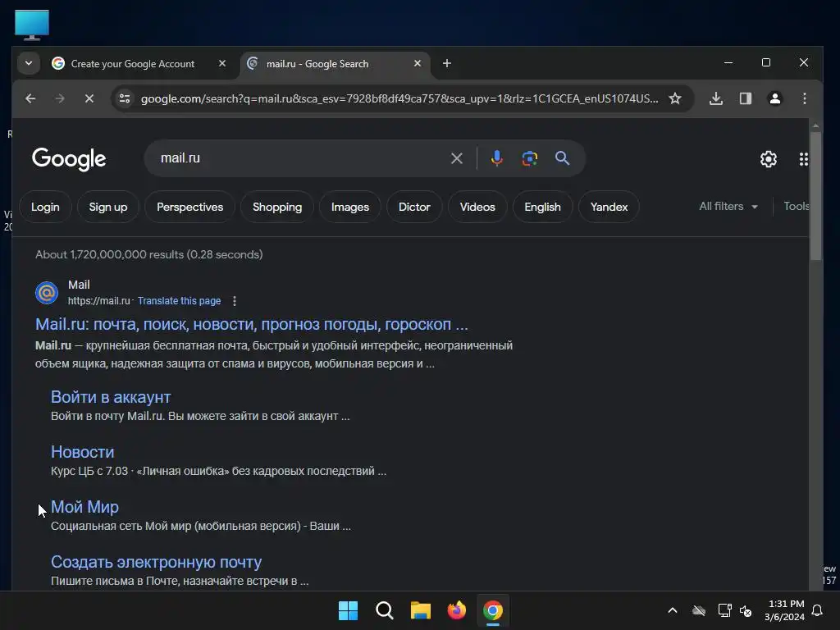Open site information icon in address bar
Image resolution: width=840 pixels, height=630 pixels.
tap(125, 98)
